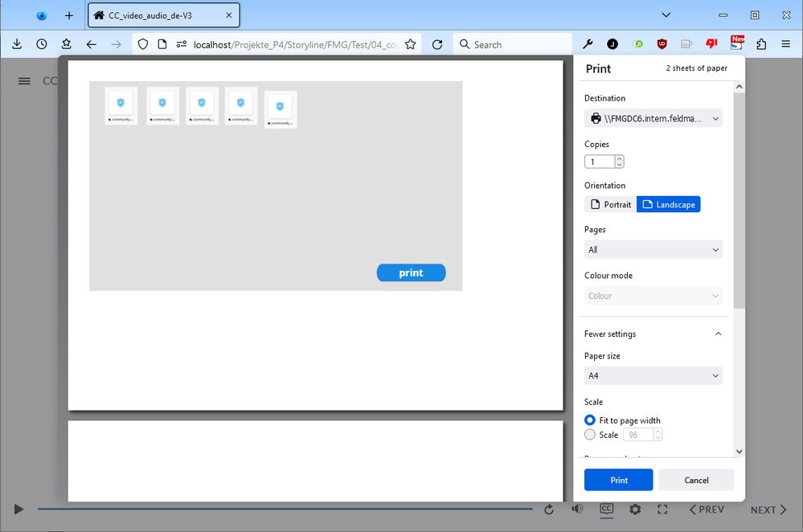The image size is (803, 532).
Task: Select Portrait orientation
Action: pyautogui.click(x=610, y=204)
